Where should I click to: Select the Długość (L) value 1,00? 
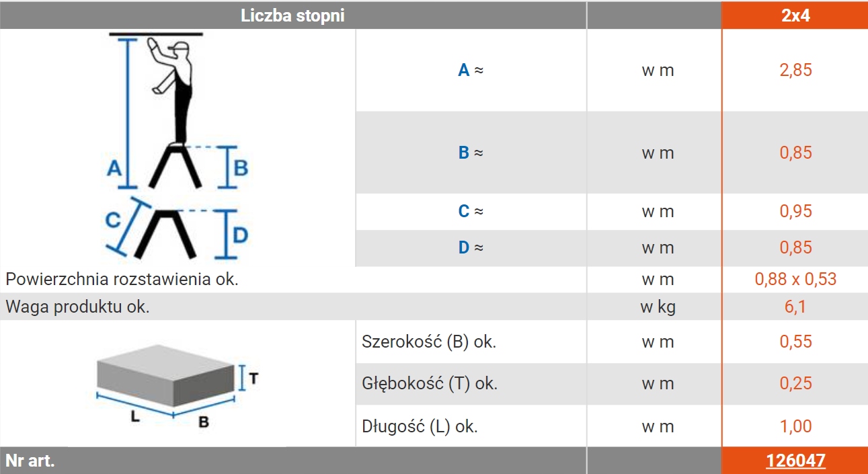tap(795, 426)
